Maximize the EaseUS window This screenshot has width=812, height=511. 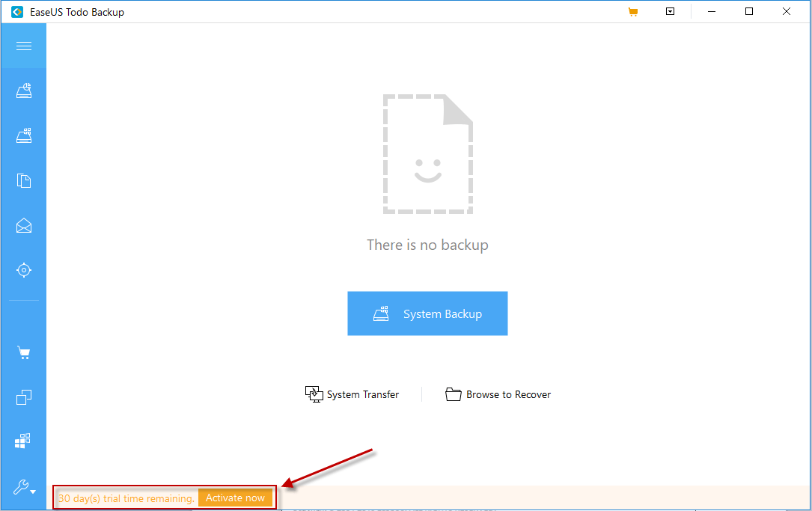pos(749,11)
